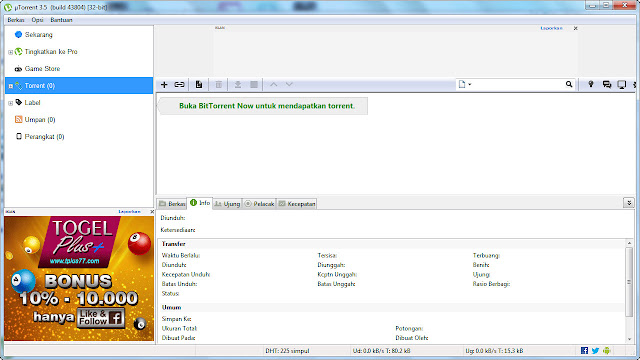Switch to the Pelacak tab
This screenshot has width=640, height=360.
tap(260, 204)
